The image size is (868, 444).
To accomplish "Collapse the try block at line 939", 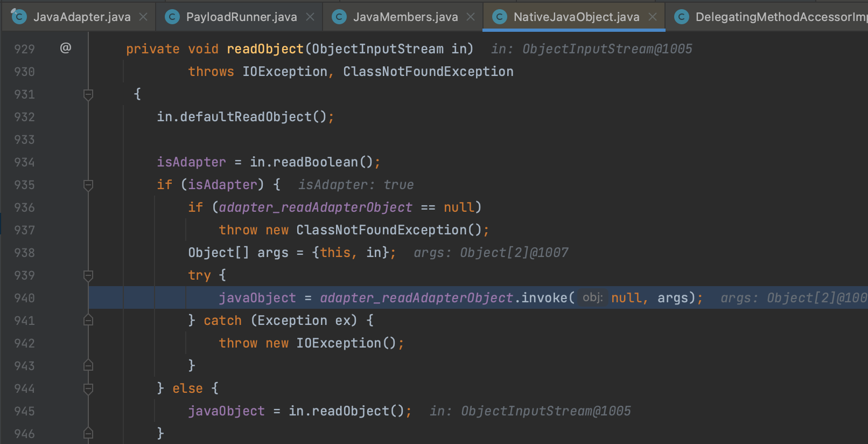I will point(88,276).
